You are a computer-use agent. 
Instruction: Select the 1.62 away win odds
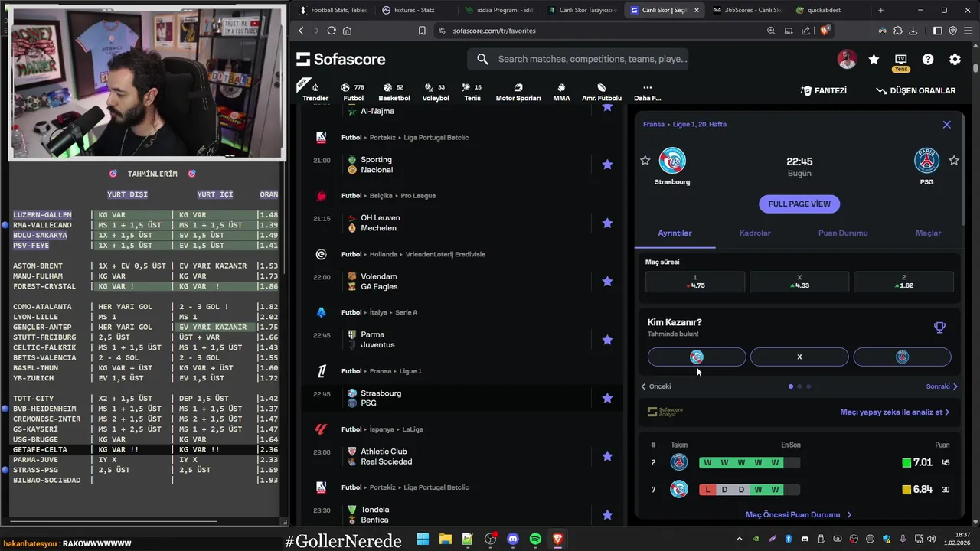903,282
